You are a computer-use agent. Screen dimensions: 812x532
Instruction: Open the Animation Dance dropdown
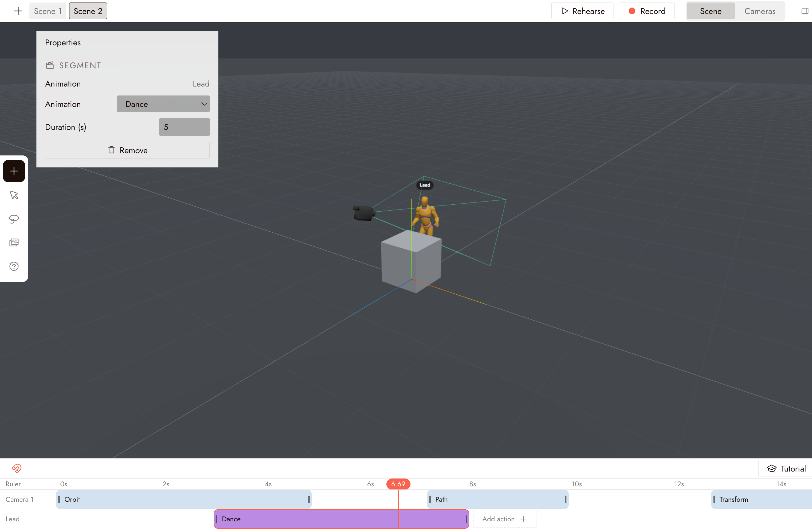click(163, 104)
